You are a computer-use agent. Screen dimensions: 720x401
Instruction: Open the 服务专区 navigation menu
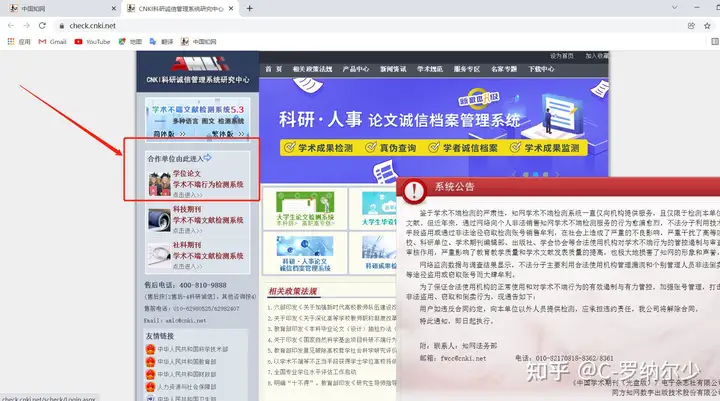(467, 69)
